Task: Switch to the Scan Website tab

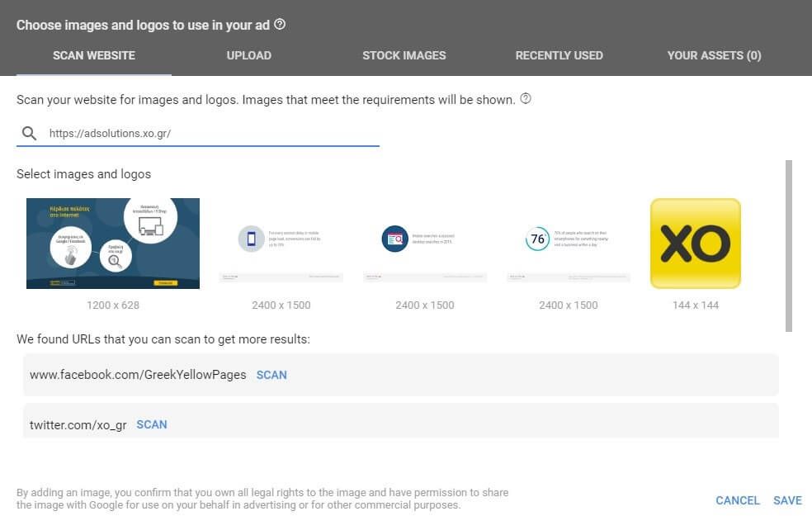Action: point(94,55)
